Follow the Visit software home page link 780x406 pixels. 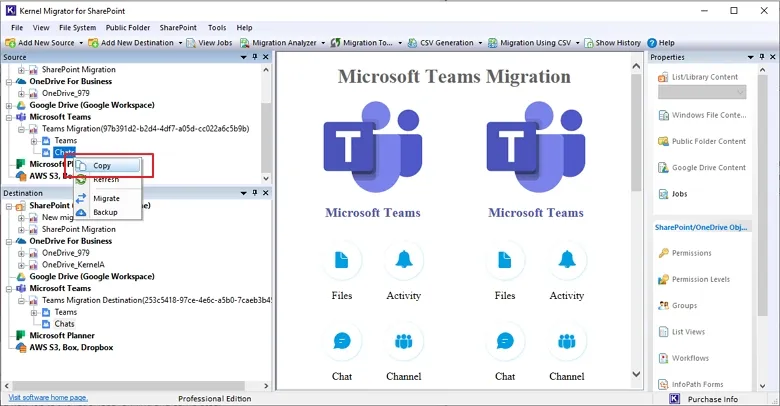tap(48, 398)
